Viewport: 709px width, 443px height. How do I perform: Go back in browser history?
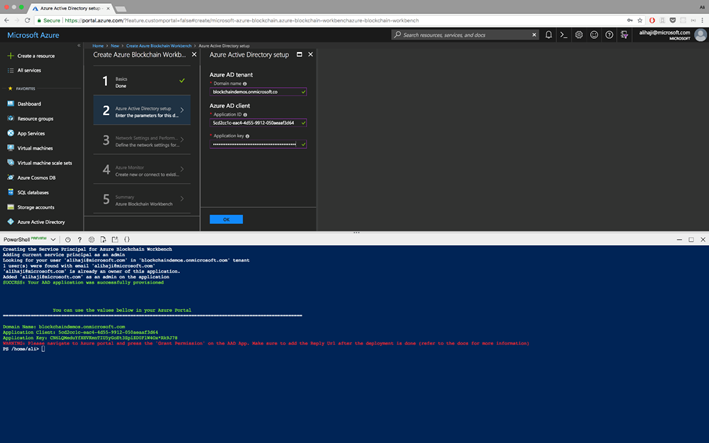(6, 20)
